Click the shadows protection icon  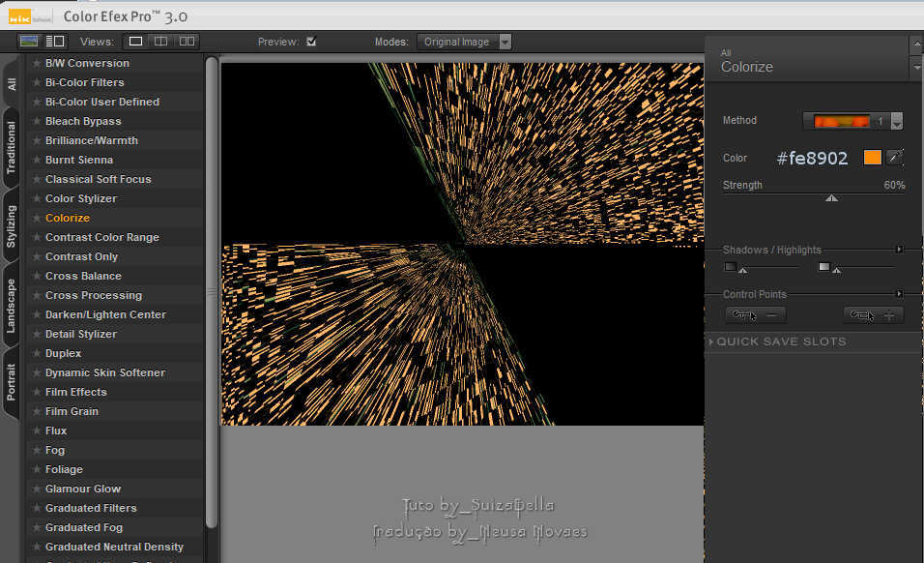(731, 266)
